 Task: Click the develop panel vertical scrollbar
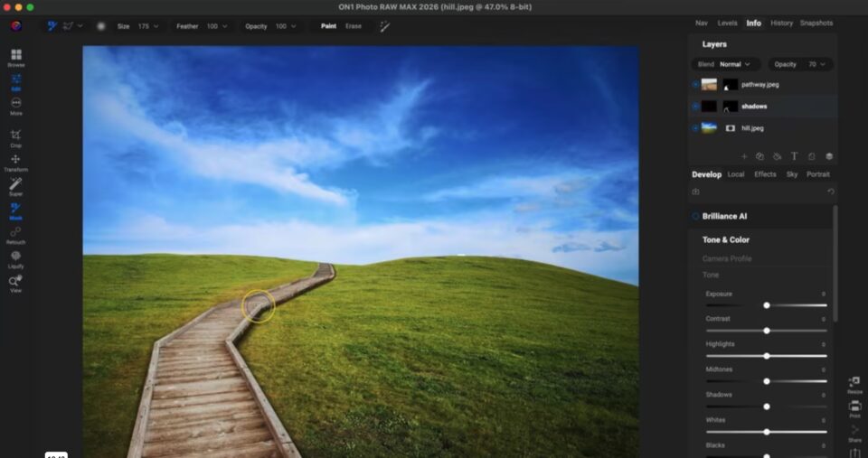click(835, 263)
